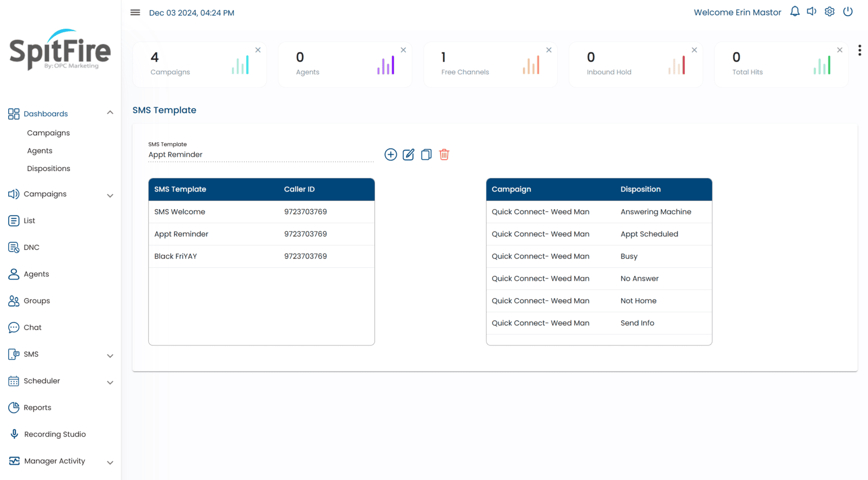Click the Total Hits stat card

click(x=781, y=65)
